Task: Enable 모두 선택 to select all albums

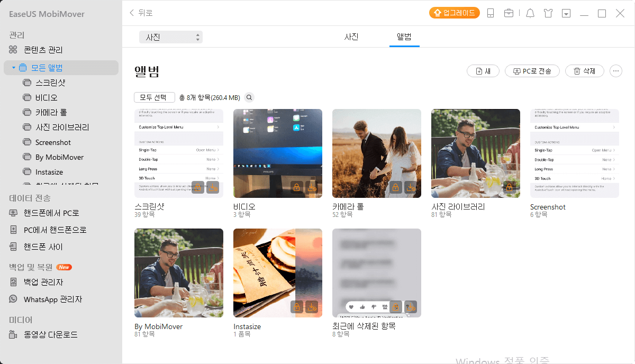Action: click(156, 97)
